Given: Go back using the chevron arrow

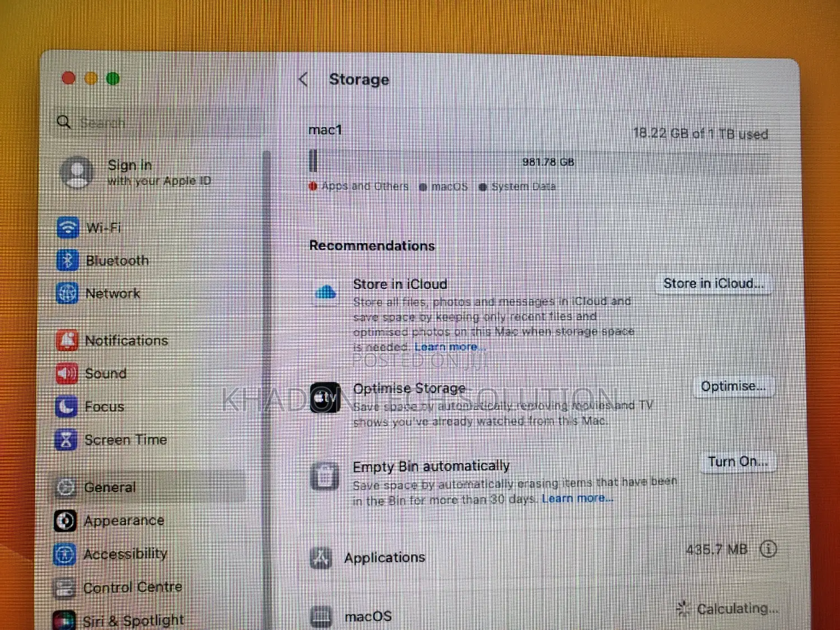Looking at the screenshot, I should tap(304, 80).
